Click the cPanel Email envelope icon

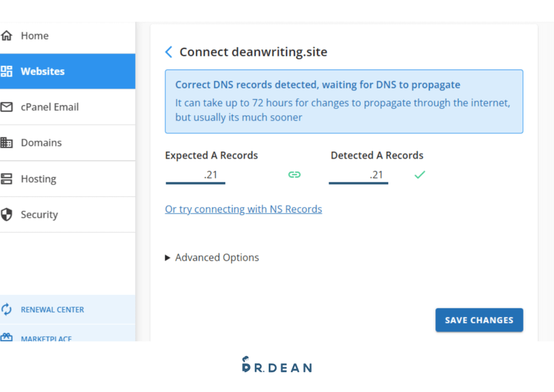tap(7, 107)
